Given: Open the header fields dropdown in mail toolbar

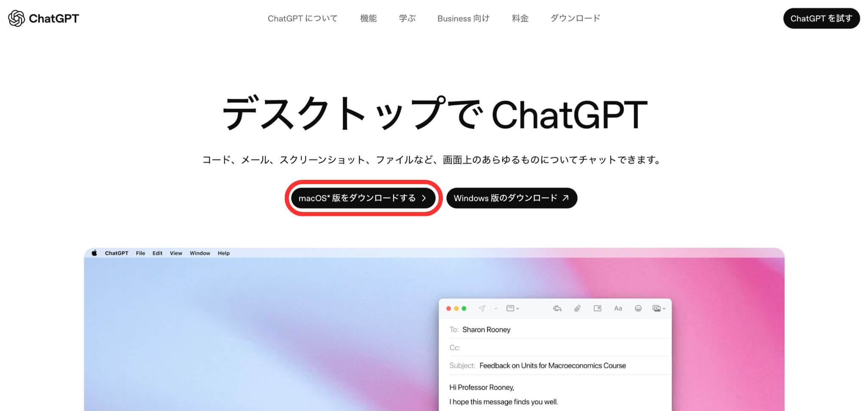Looking at the screenshot, I should 512,308.
